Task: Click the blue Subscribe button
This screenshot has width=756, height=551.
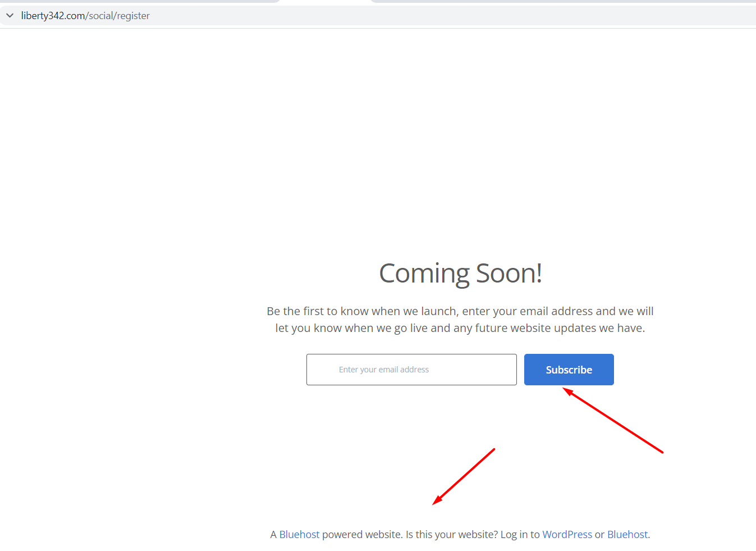Action: pos(569,370)
